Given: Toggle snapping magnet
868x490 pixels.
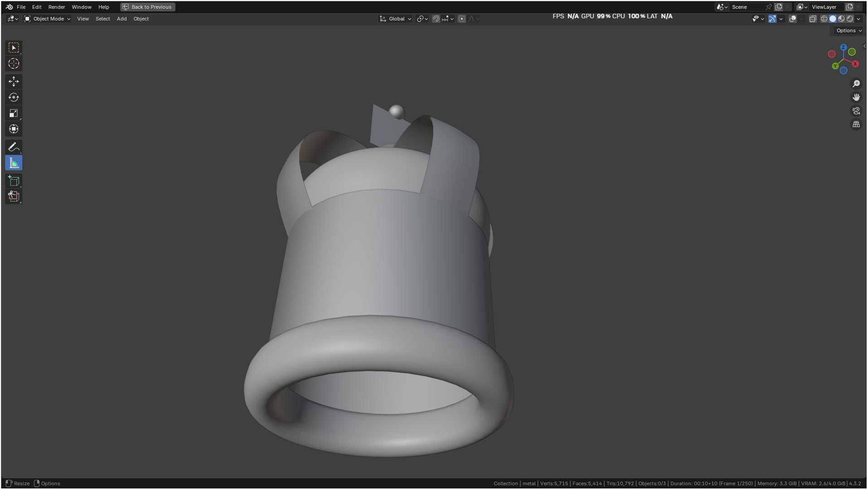Looking at the screenshot, I should (x=436, y=19).
